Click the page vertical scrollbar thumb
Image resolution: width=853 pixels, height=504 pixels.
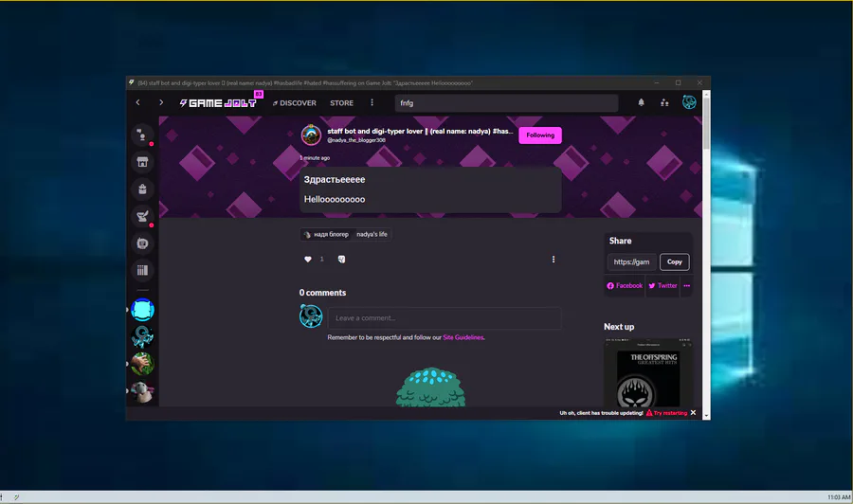(x=706, y=123)
